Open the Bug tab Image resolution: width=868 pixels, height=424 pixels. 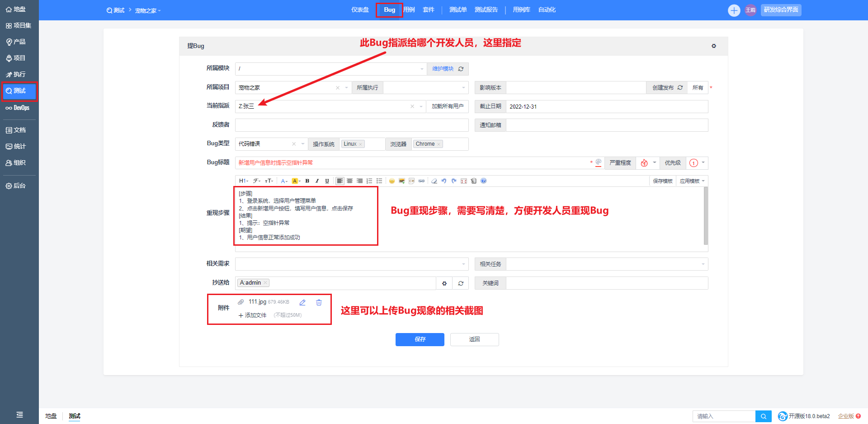coord(389,10)
